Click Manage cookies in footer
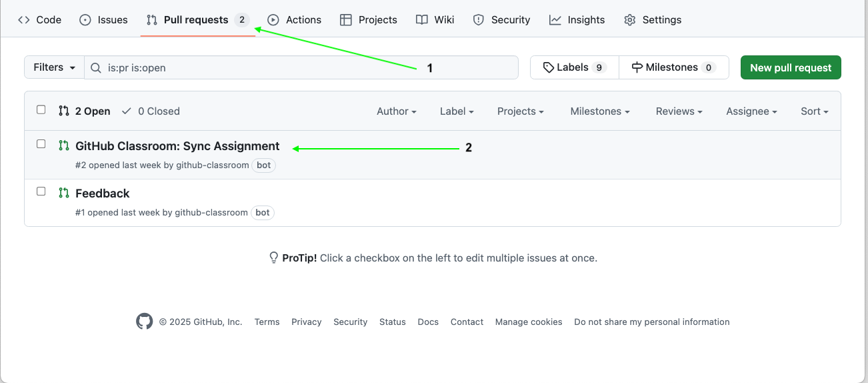Viewport: 868px width, 383px height. 529,322
